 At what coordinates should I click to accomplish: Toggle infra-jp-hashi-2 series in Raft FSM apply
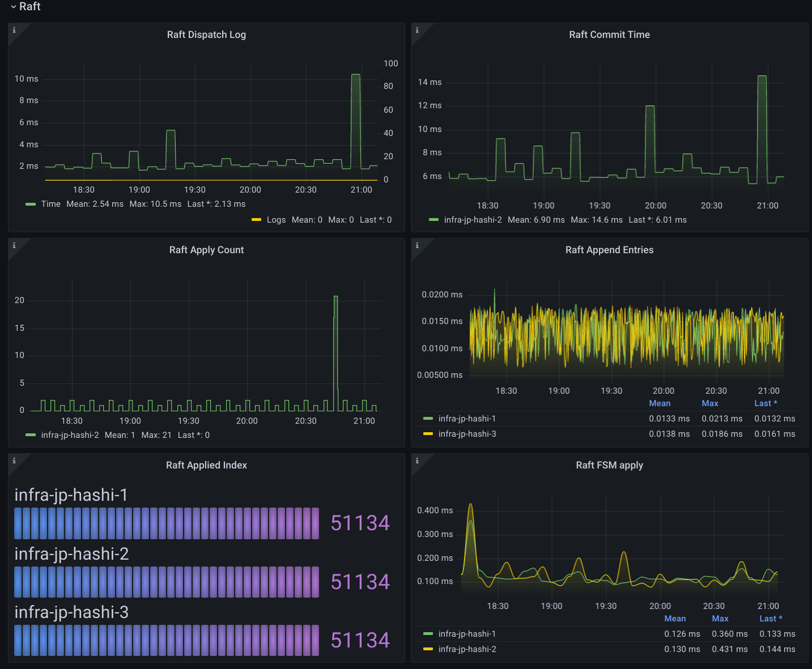467,649
